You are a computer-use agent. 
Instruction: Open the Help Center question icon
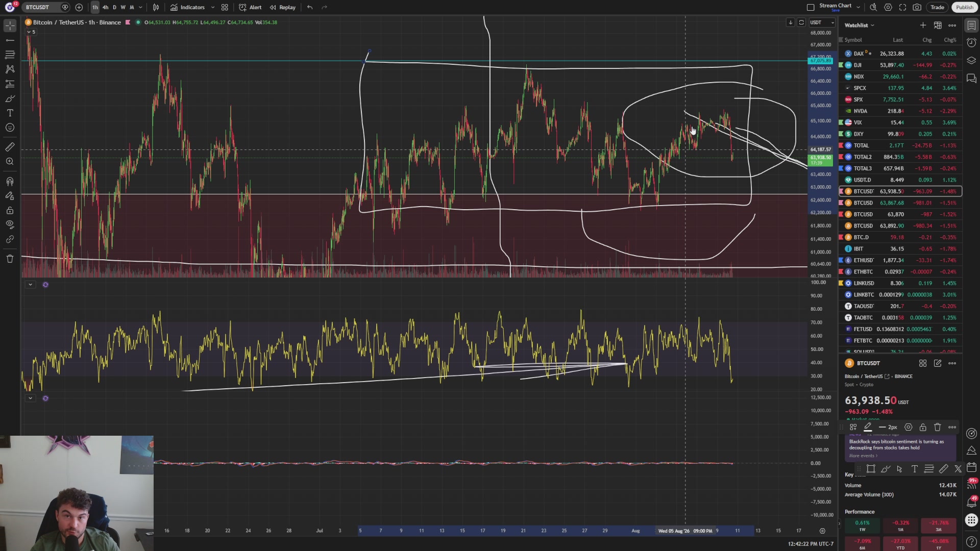pos(971,541)
